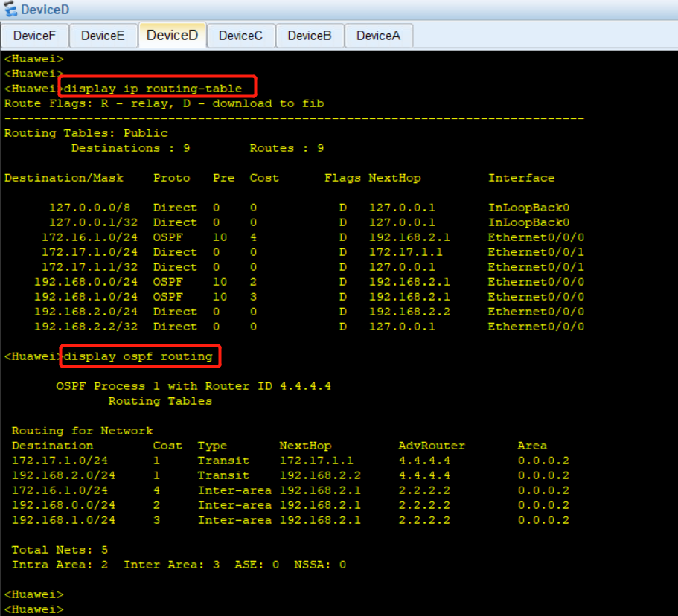Click the last <Huawei> prompt at the bottom
Image resolution: width=678 pixels, height=616 pixels.
coord(33,609)
